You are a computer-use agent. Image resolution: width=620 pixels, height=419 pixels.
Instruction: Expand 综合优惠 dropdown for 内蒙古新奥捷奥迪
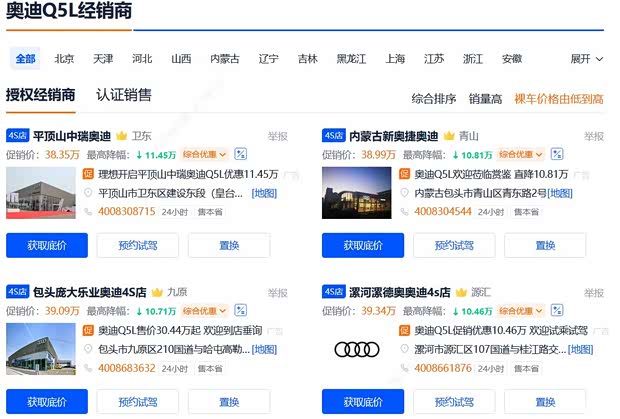[521, 154]
